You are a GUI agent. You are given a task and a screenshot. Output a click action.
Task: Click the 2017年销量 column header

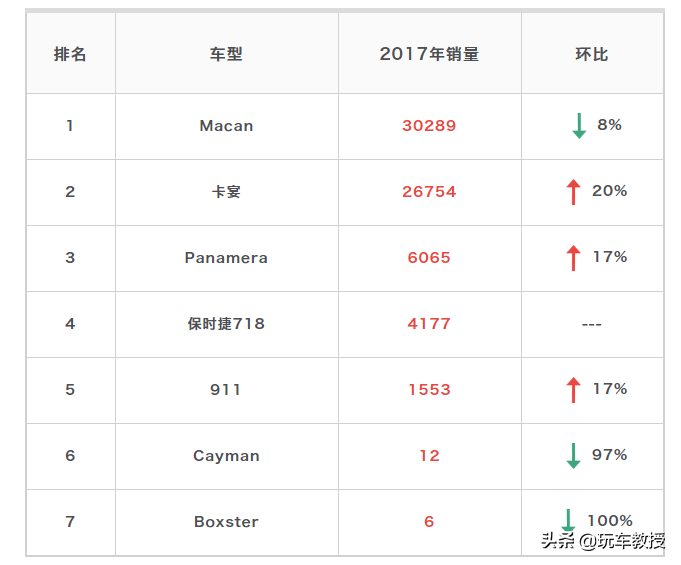pos(429,54)
